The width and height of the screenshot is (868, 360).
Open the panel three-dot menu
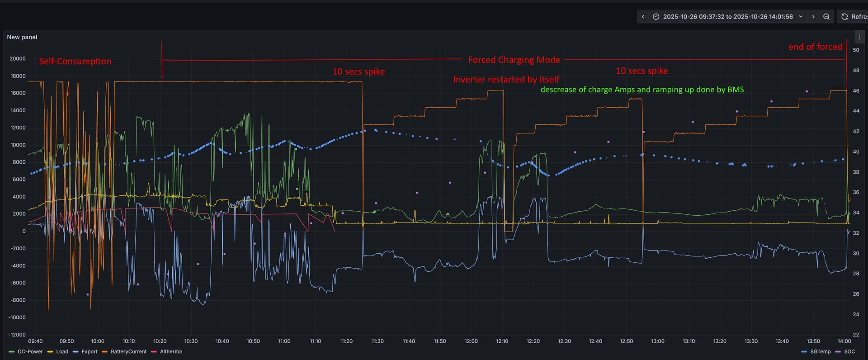(x=859, y=37)
